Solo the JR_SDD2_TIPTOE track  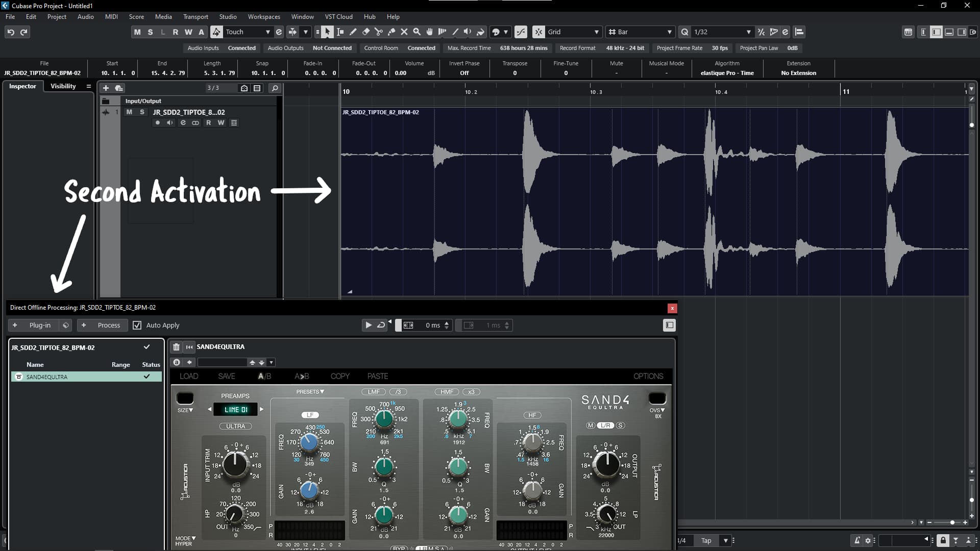pos(142,112)
